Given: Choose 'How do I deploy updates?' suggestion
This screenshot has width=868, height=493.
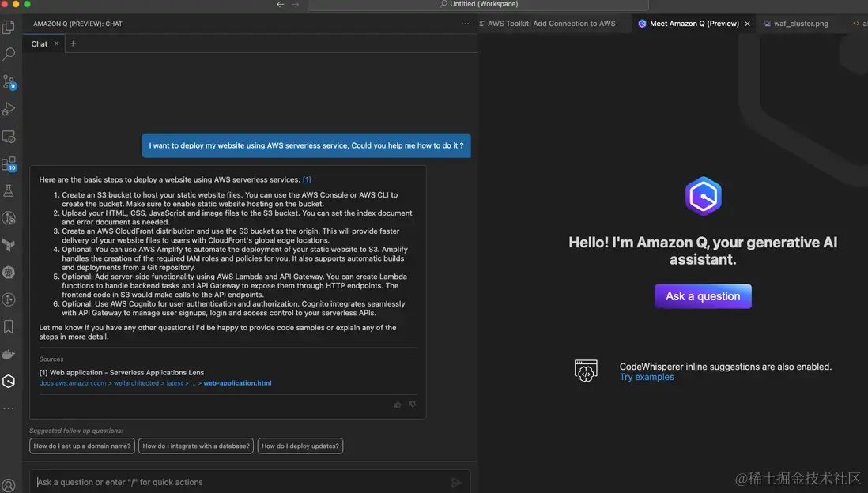Looking at the screenshot, I should point(300,446).
